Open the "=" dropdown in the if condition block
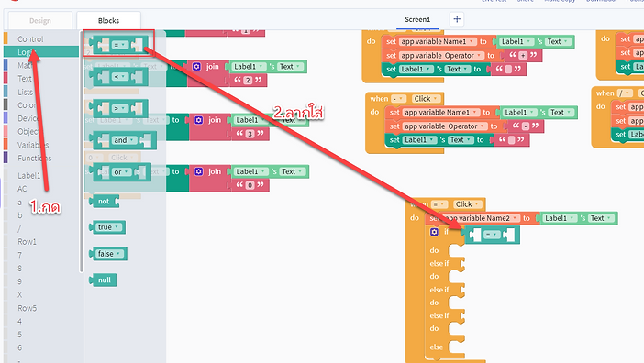 [x=492, y=235]
